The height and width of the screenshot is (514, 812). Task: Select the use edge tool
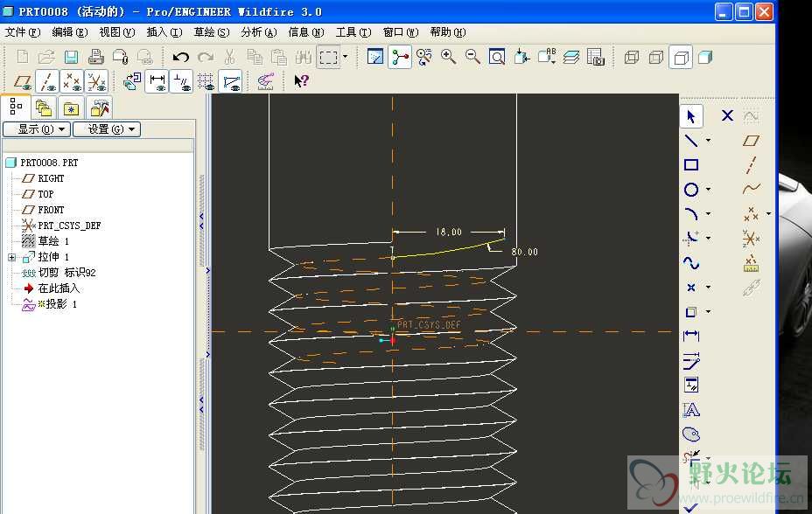tap(691, 312)
